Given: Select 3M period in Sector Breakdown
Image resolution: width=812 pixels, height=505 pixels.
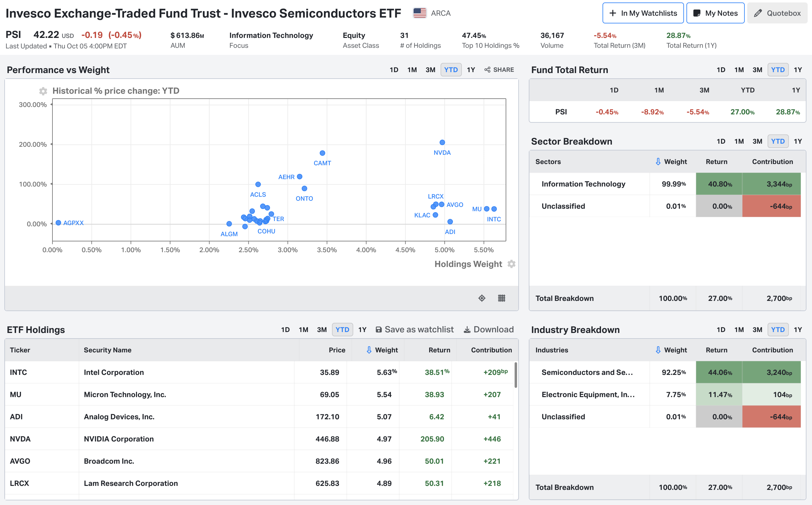Looking at the screenshot, I should click(x=757, y=141).
